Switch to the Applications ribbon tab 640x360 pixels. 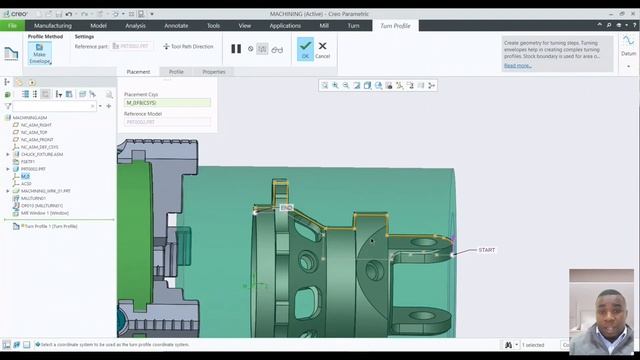[x=285, y=26]
